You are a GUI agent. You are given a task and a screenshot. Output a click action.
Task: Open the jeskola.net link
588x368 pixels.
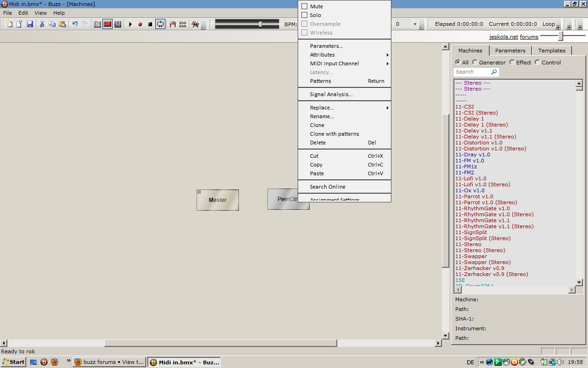point(504,37)
